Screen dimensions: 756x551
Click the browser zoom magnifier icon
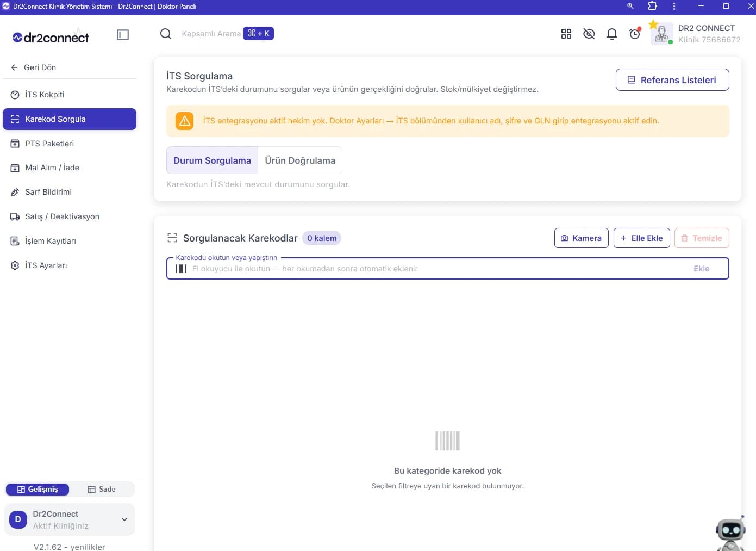click(630, 6)
